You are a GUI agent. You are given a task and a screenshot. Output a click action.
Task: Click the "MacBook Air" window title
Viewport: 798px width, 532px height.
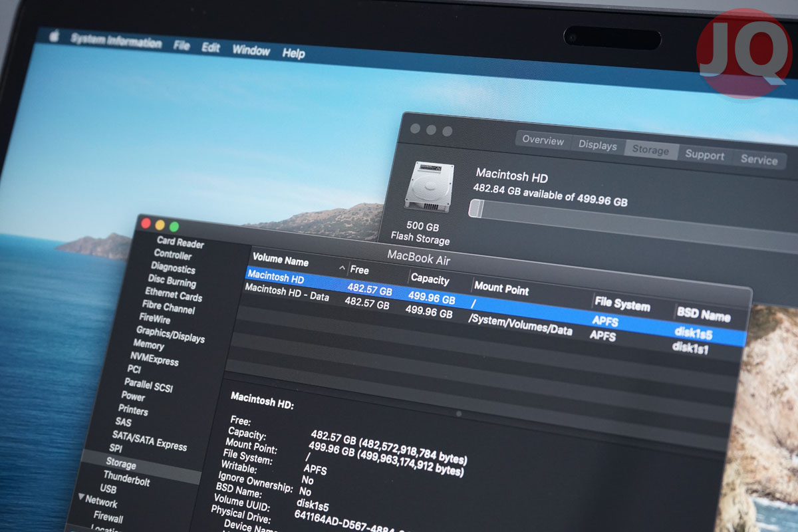click(419, 258)
